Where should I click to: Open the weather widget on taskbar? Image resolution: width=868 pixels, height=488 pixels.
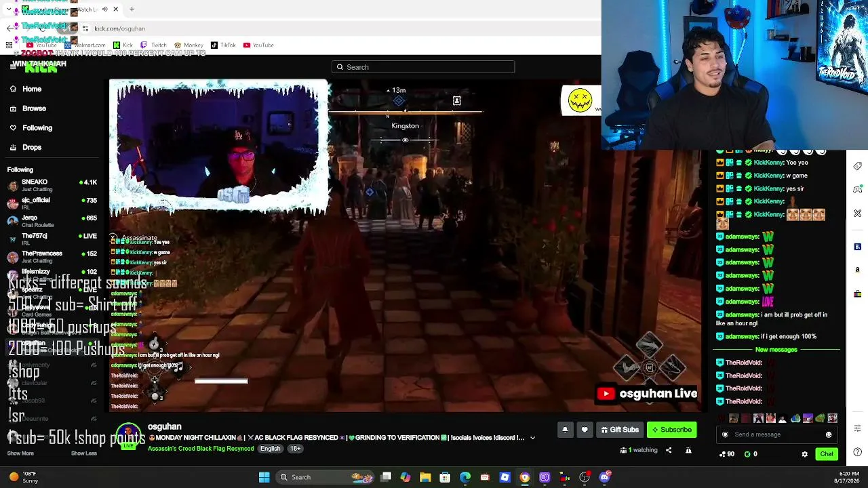tap(24, 477)
